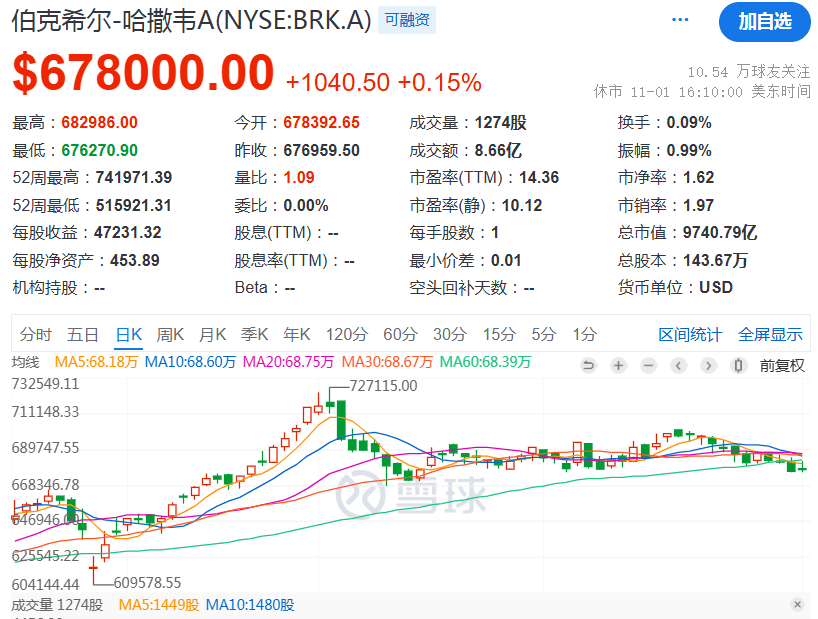Image resolution: width=818 pixels, height=619 pixels.
Task: Click the current price $678000.00
Action: pos(143,72)
